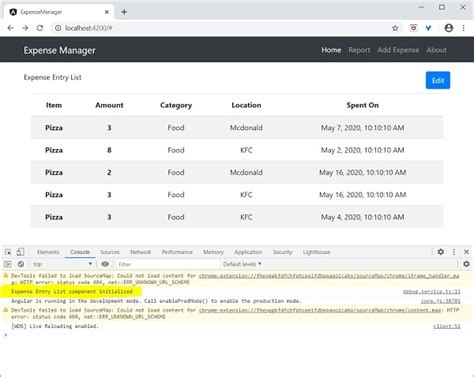Image resolution: width=474 pixels, height=377 pixels.
Task: Toggle the live expression eye icon
Action: click(x=105, y=264)
